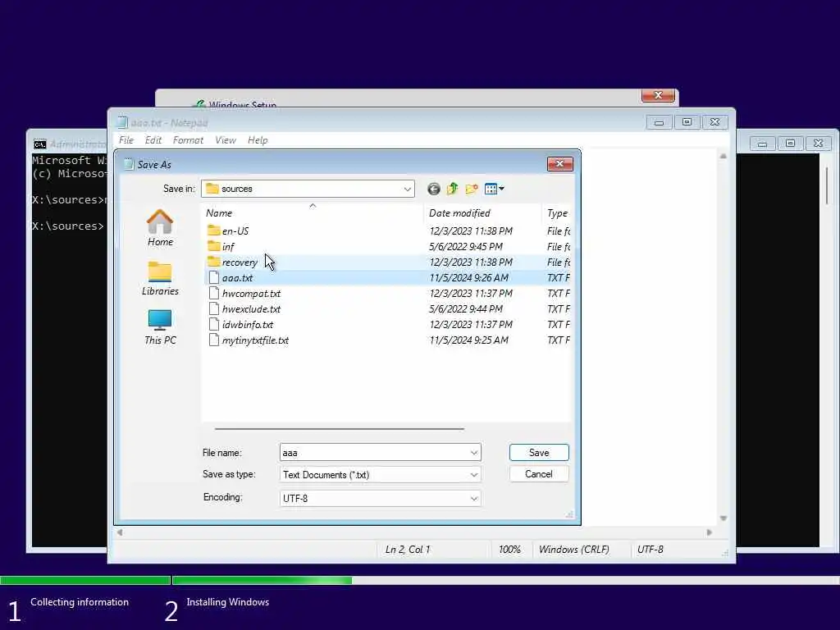840x630 pixels.
Task: Close the Windows Setup window
Action: [x=659, y=95]
